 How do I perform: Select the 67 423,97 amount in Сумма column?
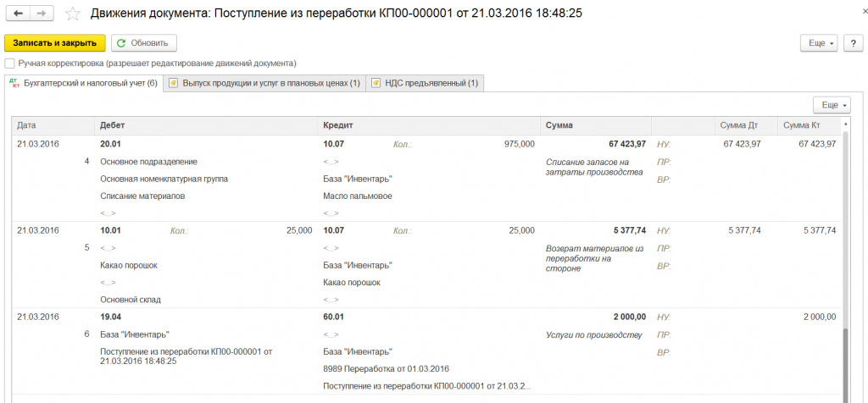click(626, 145)
